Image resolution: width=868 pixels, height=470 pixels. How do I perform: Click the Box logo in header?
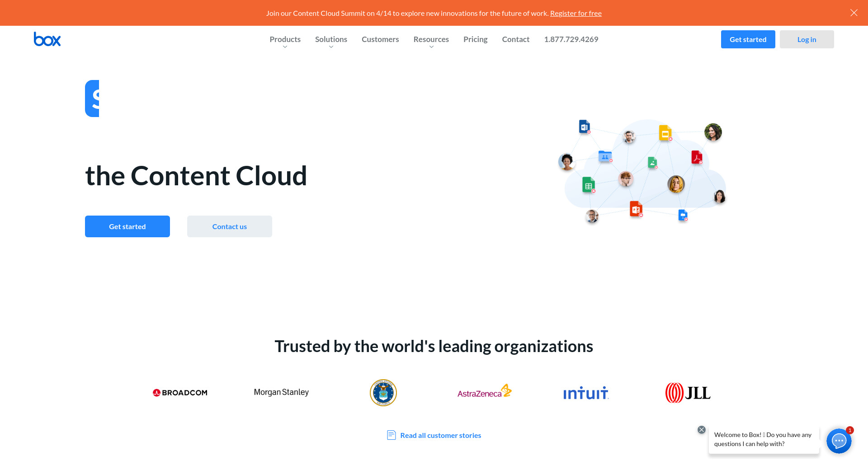(x=47, y=39)
